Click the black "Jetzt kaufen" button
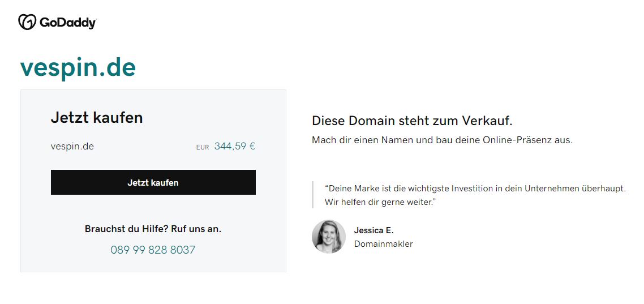The width and height of the screenshot is (644, 304). coord(153,182)
